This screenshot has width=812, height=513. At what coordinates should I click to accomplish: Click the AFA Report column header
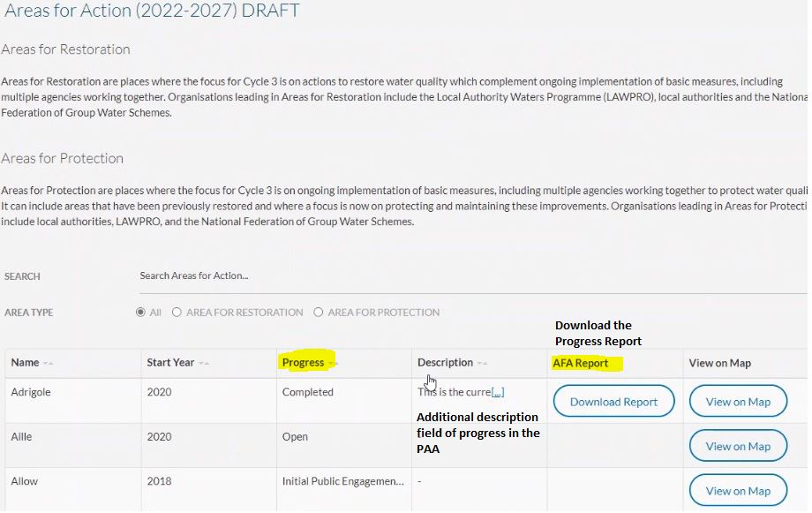pyautogui.click(x=580, y=363)
